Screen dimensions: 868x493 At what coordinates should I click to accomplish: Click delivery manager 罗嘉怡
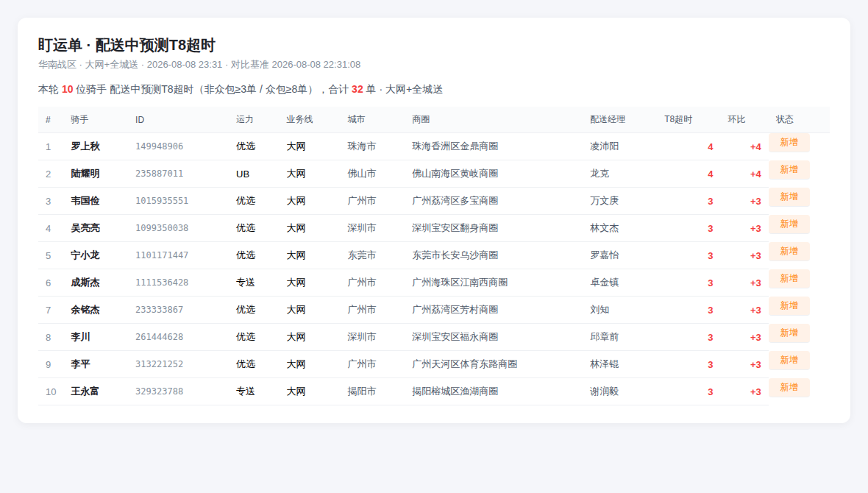605,255
